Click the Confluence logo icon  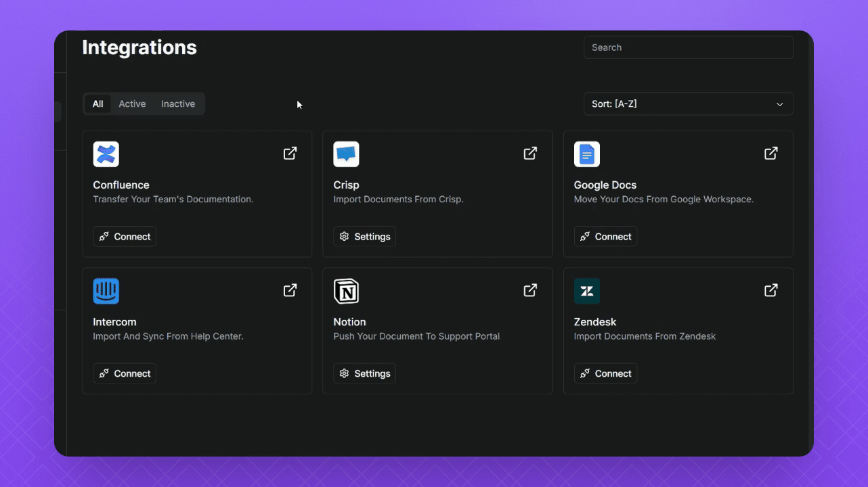(106, 154)
